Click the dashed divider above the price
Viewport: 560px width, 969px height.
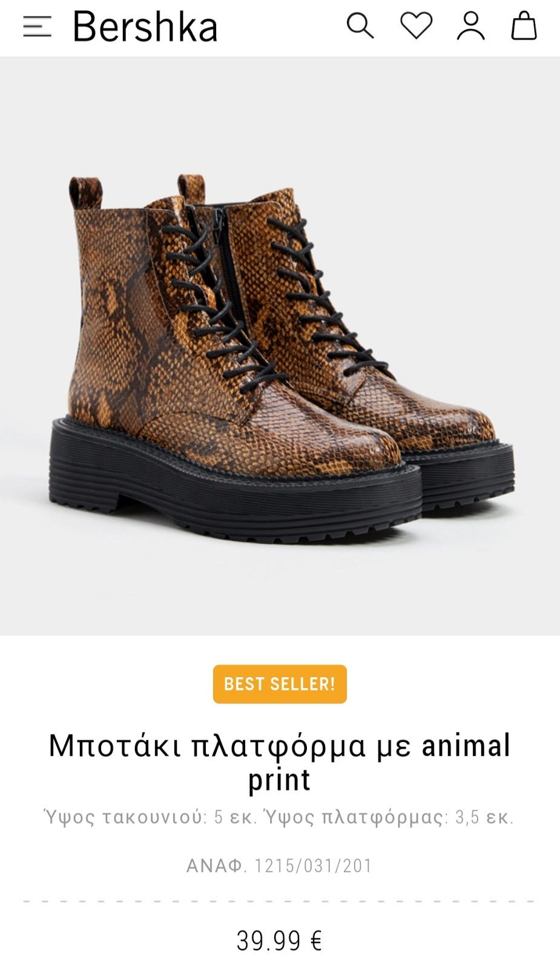click(279, 901)
